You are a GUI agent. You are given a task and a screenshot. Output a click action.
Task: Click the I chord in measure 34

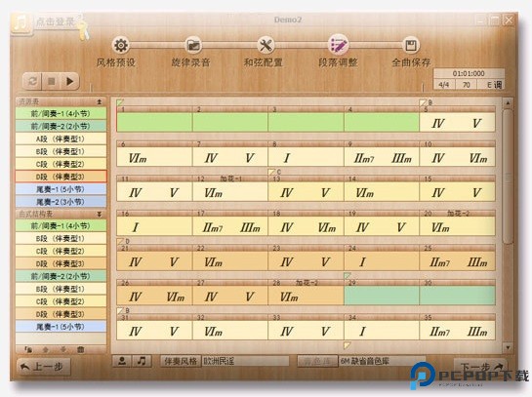click(363, 332)
